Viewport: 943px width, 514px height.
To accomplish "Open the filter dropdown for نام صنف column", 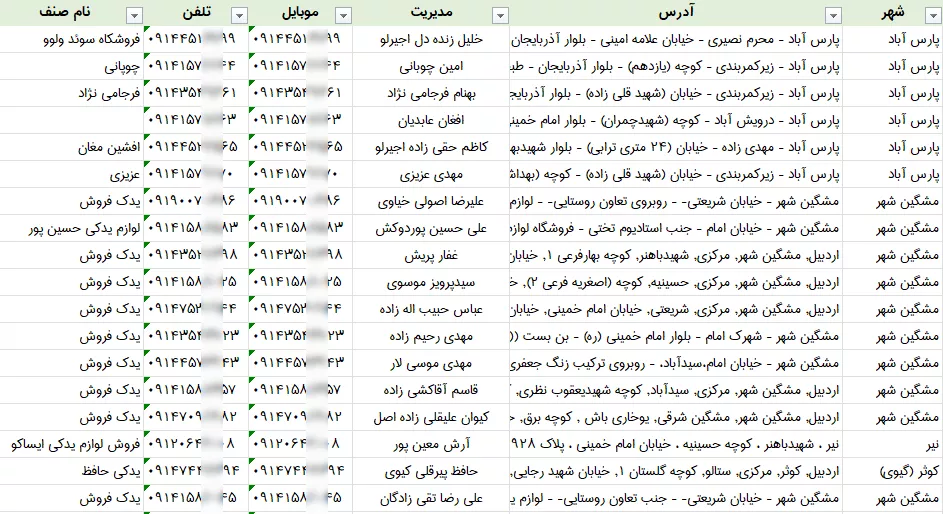I will tap(135, 16).
